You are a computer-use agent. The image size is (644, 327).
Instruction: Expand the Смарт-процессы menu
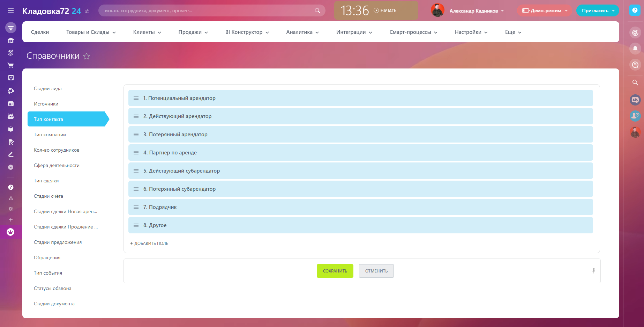pos(413,32)
